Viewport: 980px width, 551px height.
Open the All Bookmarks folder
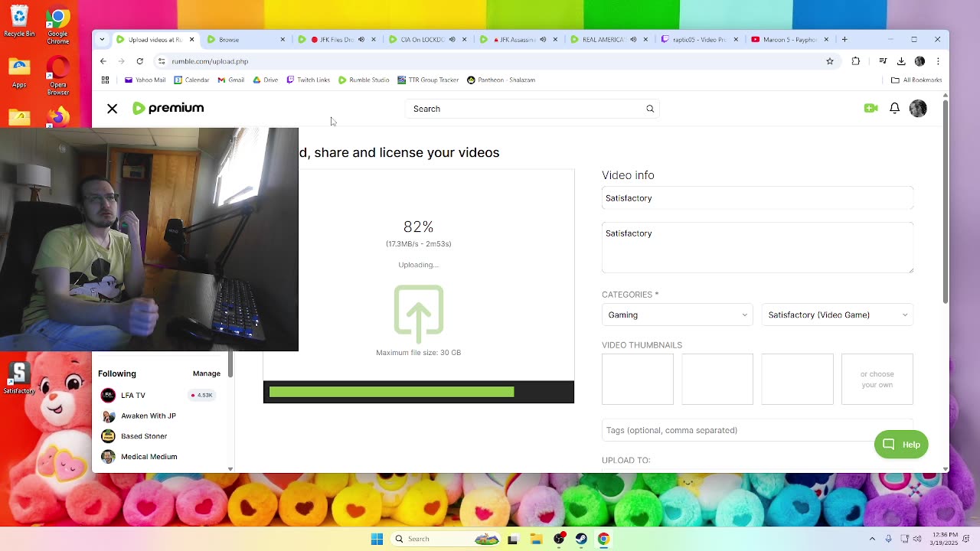tap(916, 80)
